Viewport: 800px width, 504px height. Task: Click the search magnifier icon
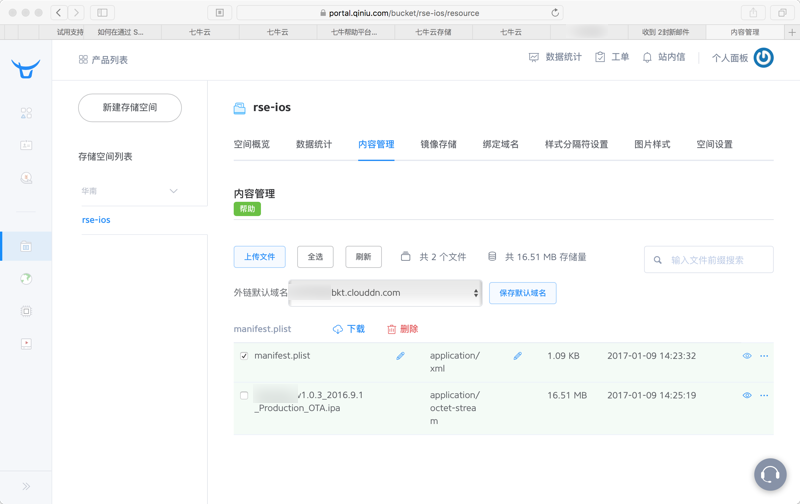tap(658, 260)
